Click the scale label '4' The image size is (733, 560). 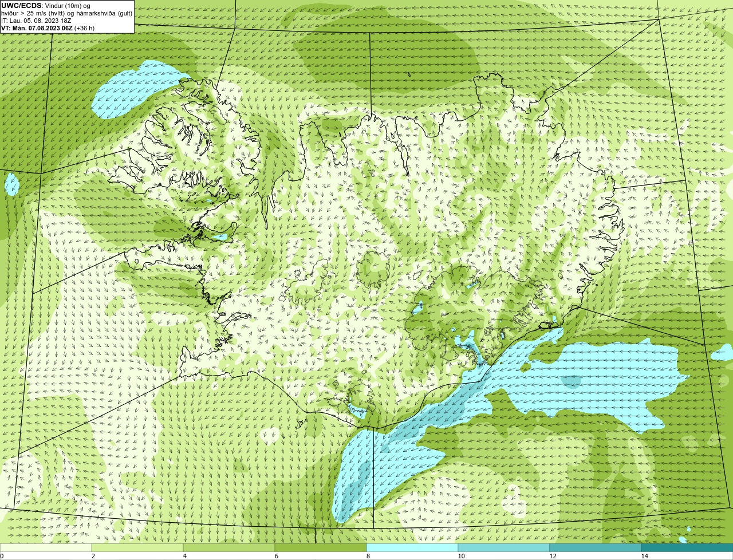[184, 556]
